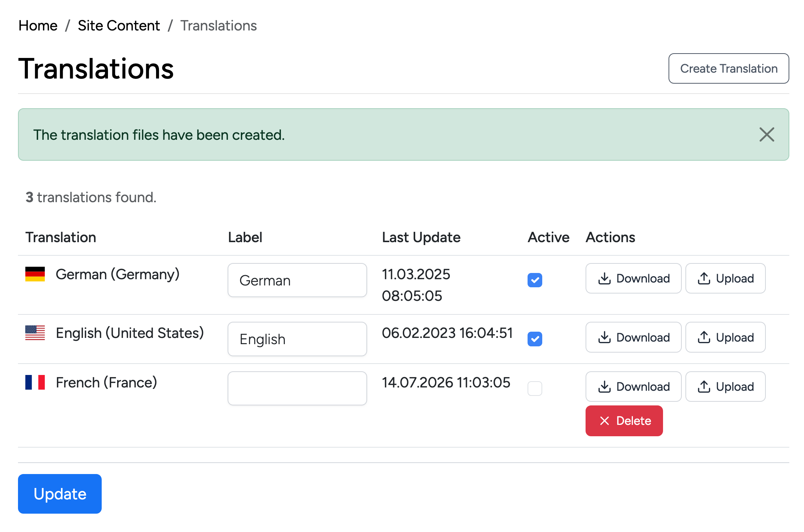Viewport: 804px width, 532px height.
Task: Enable Active checkbox for French (France)
Action: pos(535,389)
